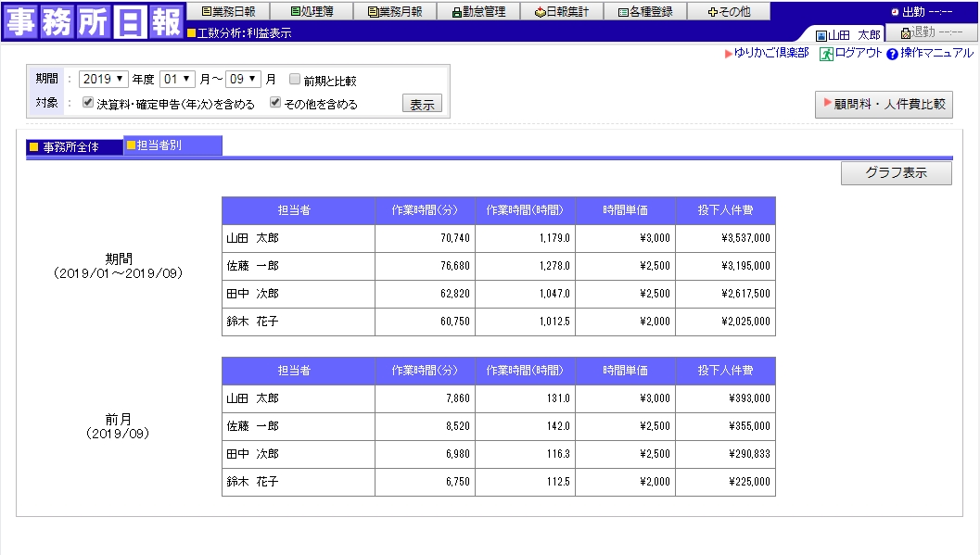Screen dimensions: 980x555
Task: Open the その他 menu
Action: point(729,11)
